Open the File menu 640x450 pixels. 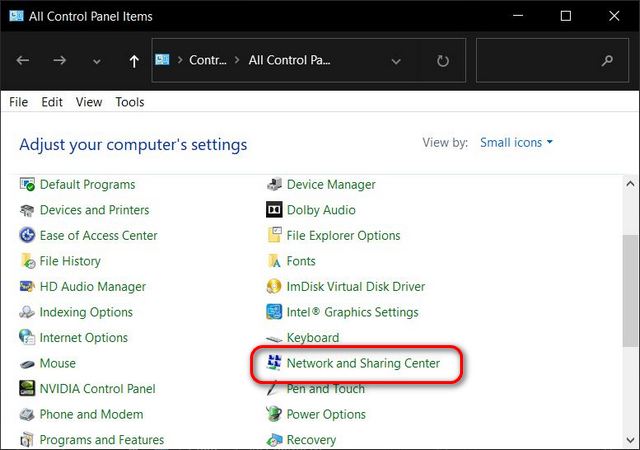point(18,102)
